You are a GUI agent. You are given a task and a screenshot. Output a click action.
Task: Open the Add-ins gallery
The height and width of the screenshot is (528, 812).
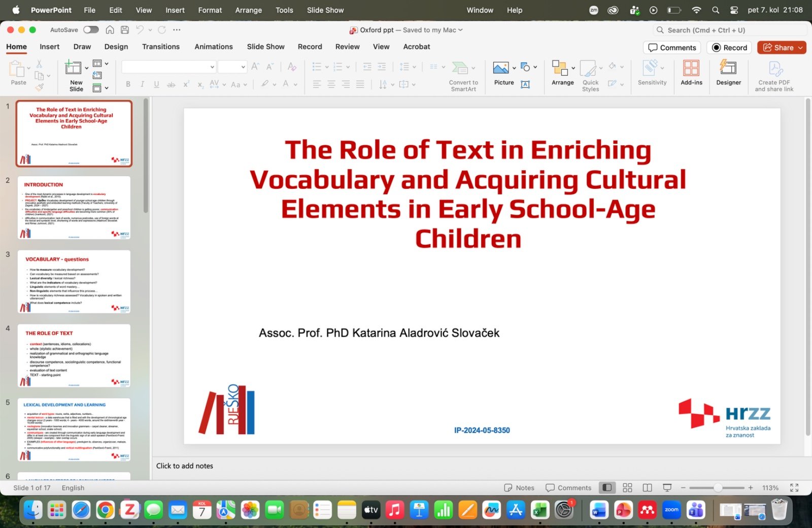(691, 73)
